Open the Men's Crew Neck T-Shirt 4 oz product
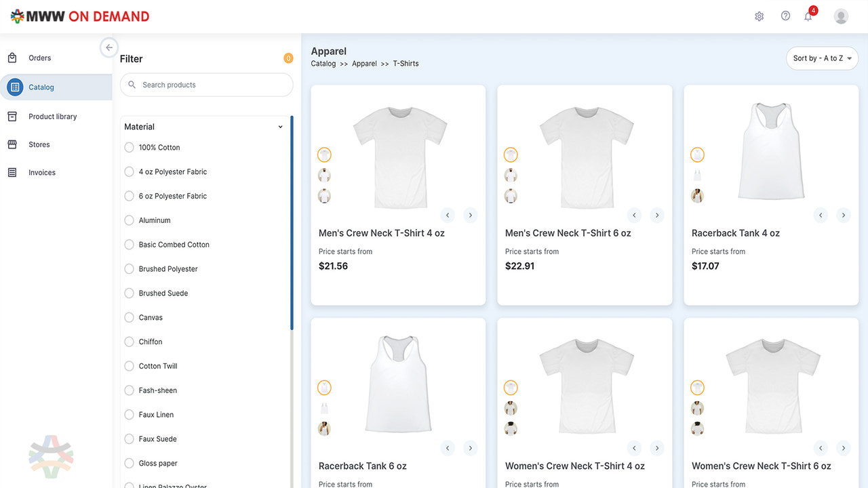This screenshot has height=488, width=868. [382, 232]
